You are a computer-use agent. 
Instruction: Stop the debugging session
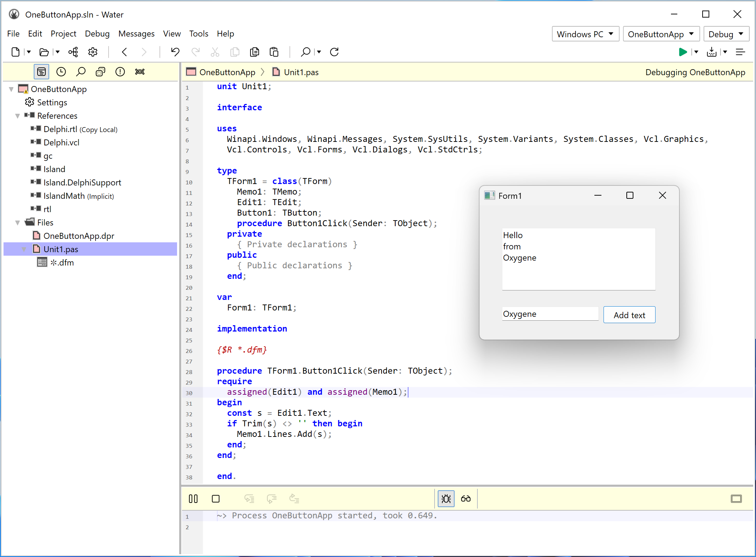(216, 499)
